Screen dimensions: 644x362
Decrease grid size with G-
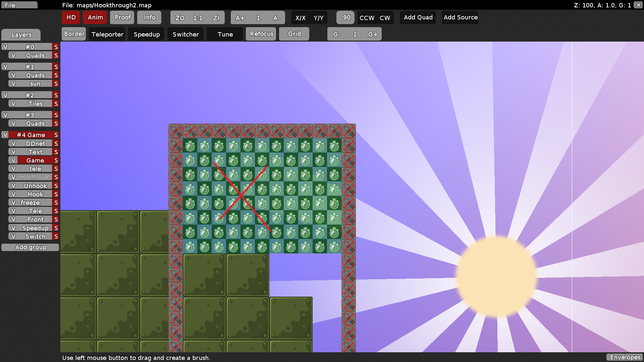coord(336,34)
